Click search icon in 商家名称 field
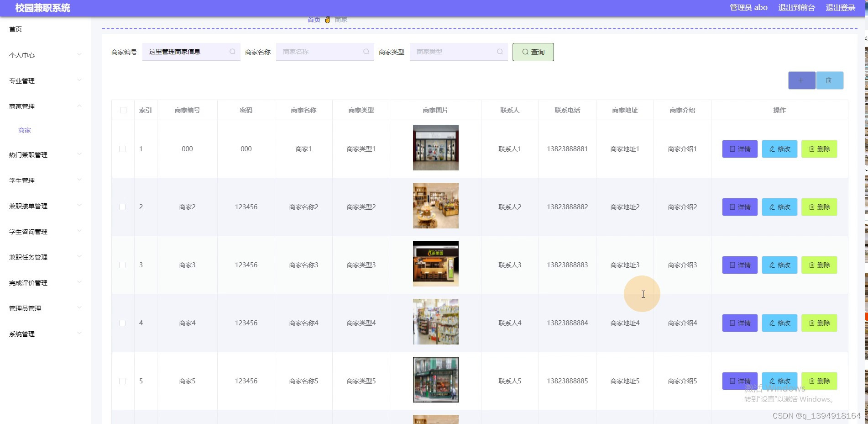Screen dimensions: 868x424 tap(366, 52)
